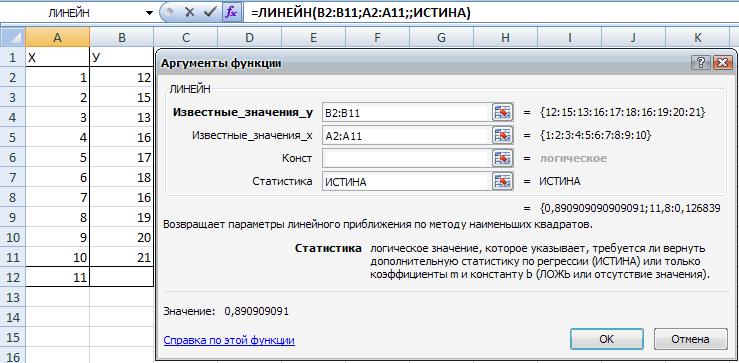Confirm formula with the checkmark icon

tap(209, 13)
